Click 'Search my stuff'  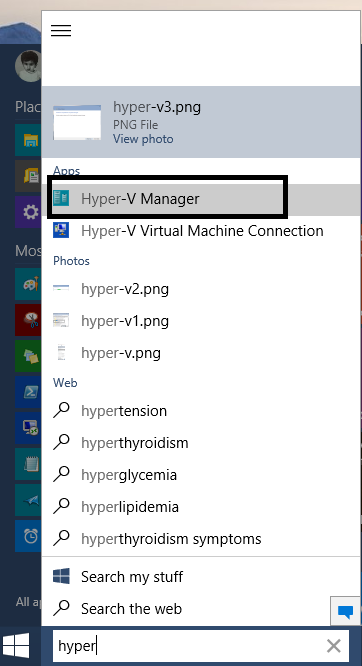(201, 576)
